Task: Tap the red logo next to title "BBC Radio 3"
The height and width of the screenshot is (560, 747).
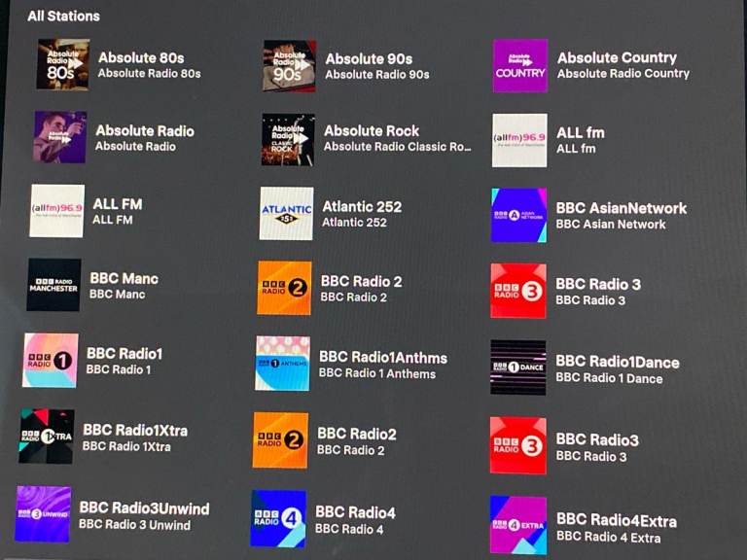Action: tap(518, 291)
